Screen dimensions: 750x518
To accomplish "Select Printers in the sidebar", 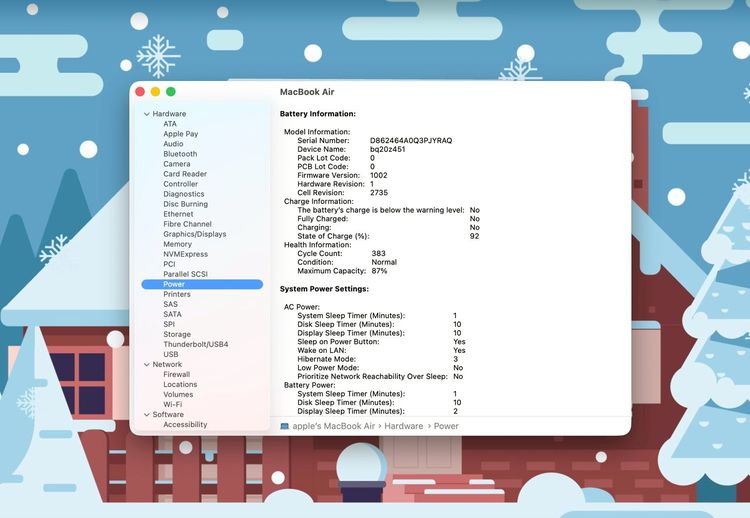I will click(177, 295).
